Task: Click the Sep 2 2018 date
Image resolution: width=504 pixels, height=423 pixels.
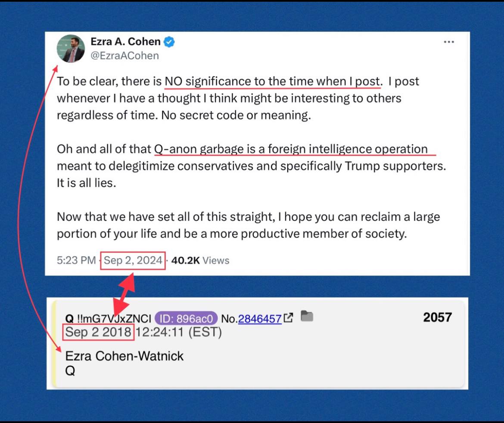Action: [x=98, y=332]
